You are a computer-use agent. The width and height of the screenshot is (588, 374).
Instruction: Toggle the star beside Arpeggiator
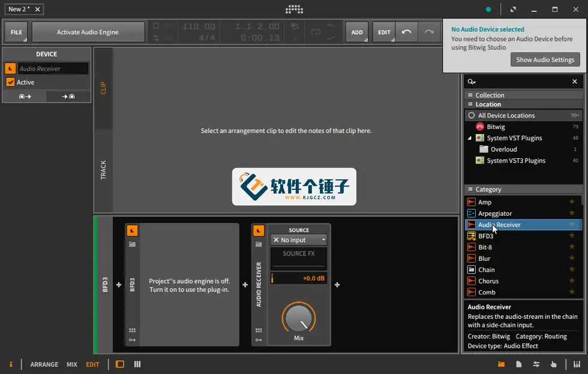pos(572,213)
